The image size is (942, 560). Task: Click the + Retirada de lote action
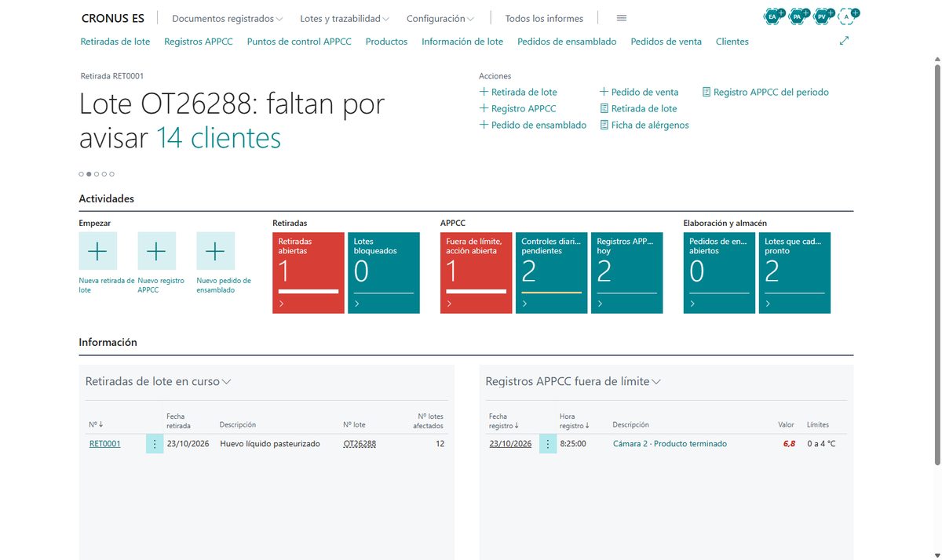[x=518, y=92]
